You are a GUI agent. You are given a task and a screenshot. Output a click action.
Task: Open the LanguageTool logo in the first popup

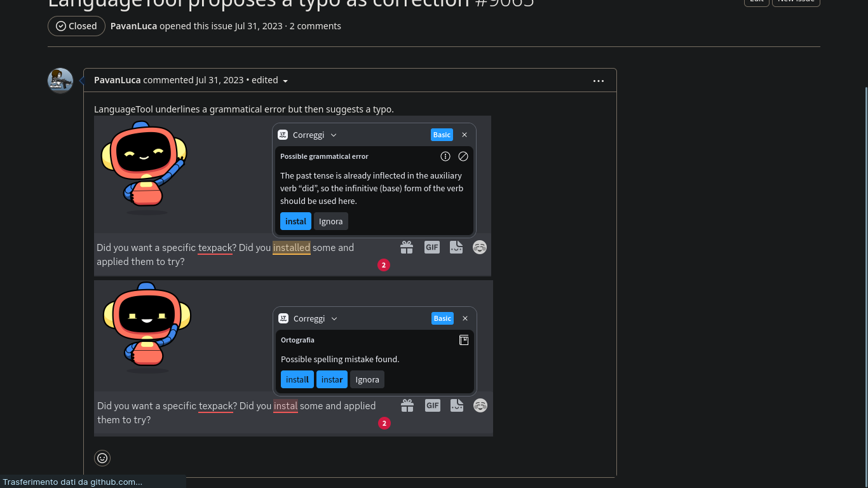pos(281,135)
